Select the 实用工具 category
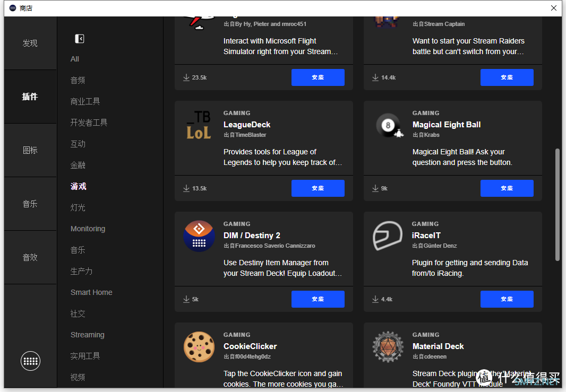Image resolution: width=566 pixels, height=392 pixels. click(x=85, y=356)
